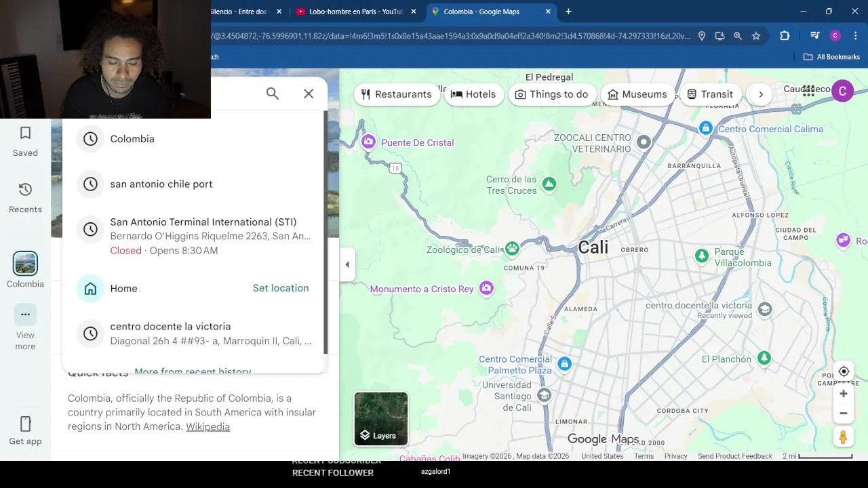Open browser Extensions puzzle icon

[785, 36]
